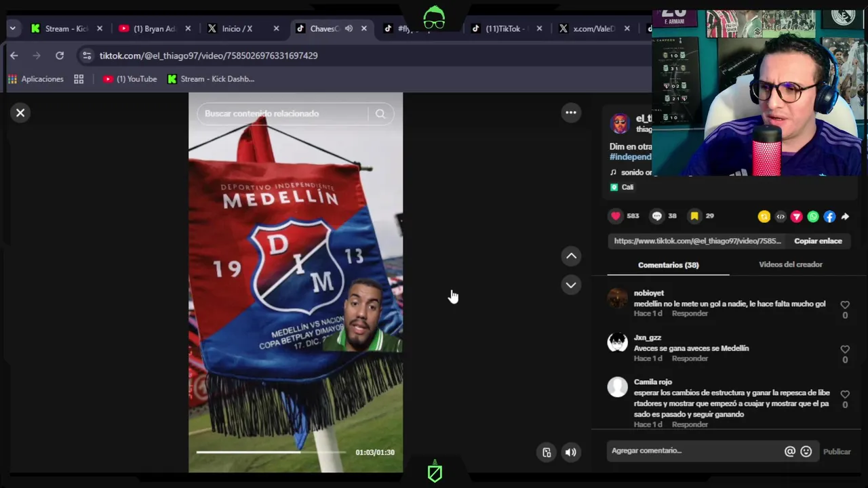Close the Inicio / X browser tab
The image size is (868, 488).
click(276, 28)
